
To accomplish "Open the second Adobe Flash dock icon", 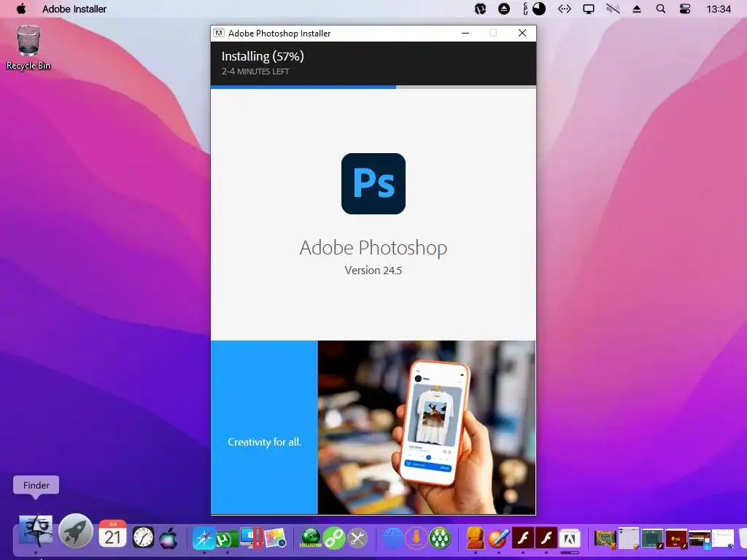I will pos(546,538).
